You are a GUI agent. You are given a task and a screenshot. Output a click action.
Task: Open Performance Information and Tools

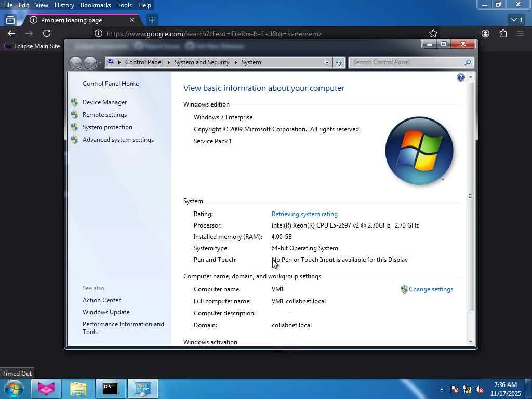click(123, 328)
